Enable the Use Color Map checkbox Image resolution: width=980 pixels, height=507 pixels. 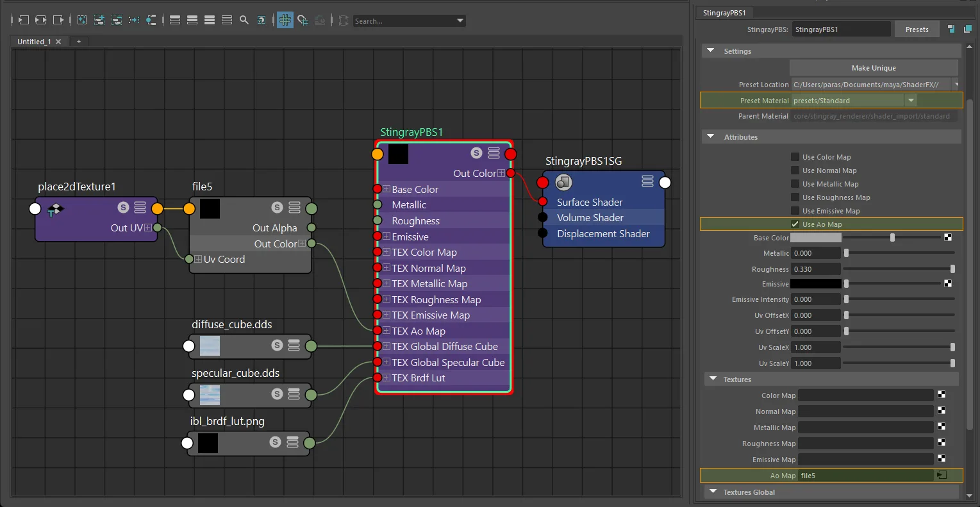(795, 157)
